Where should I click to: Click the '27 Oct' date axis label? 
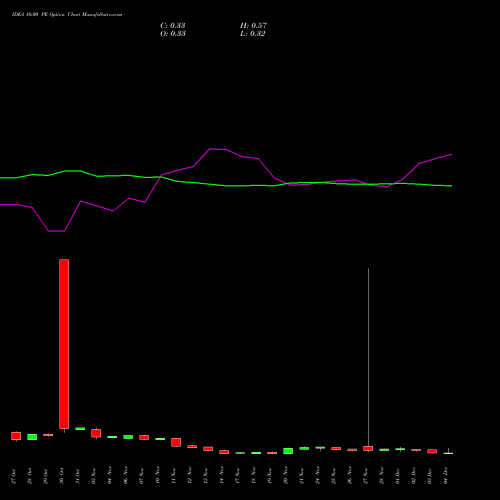[x=13, y=476]
